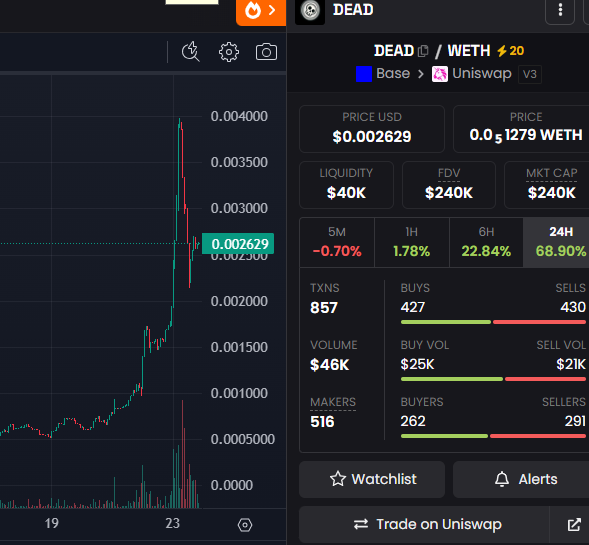This screenshot has height=545, width=589.
Task: Open the chart quick search lightning icon
Action: coord(191,52)
